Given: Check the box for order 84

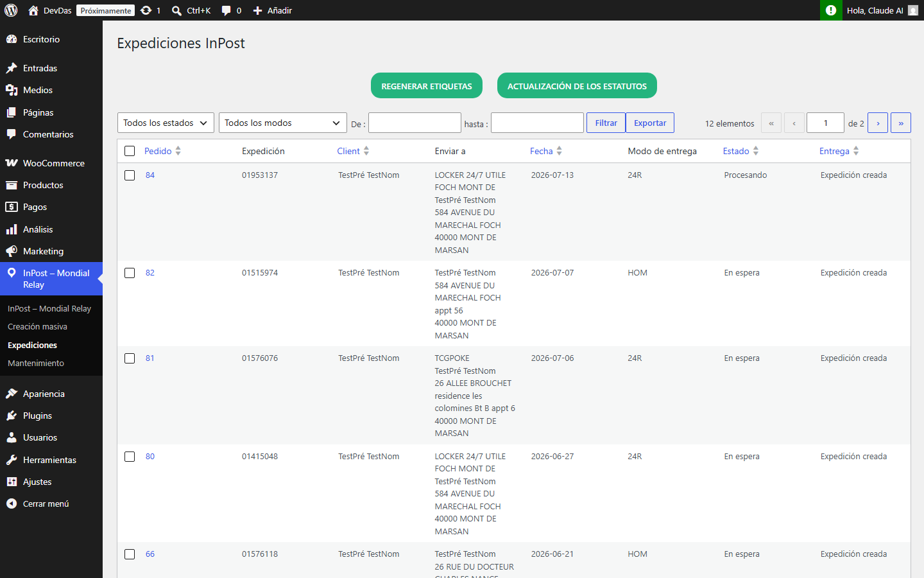Looking at the screenshot, I should pos(130,175).
